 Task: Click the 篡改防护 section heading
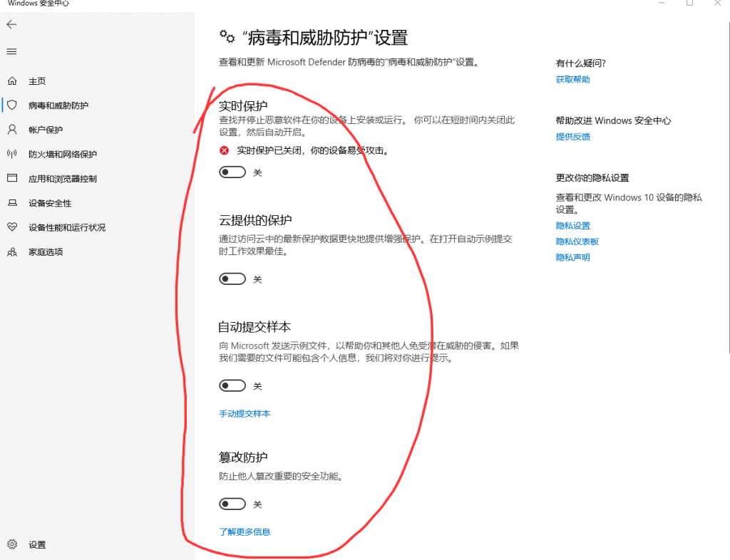pyautogui.click(x=243, y=457)
